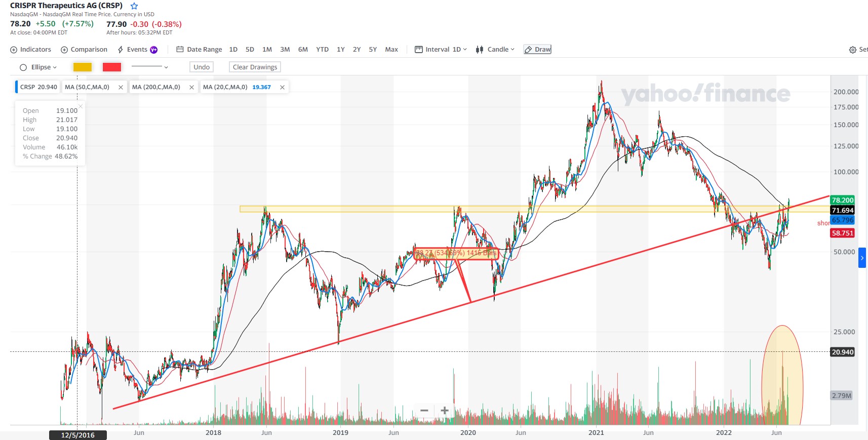
Task: Click the 2.79M volume tag
Action: pyautogui.click(x=842, y=395)
